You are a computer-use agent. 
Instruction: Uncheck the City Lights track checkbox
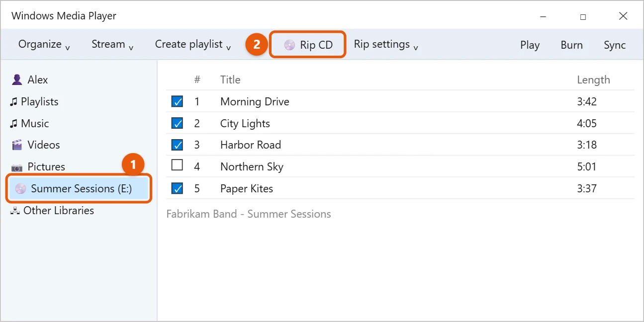[177, 123]
